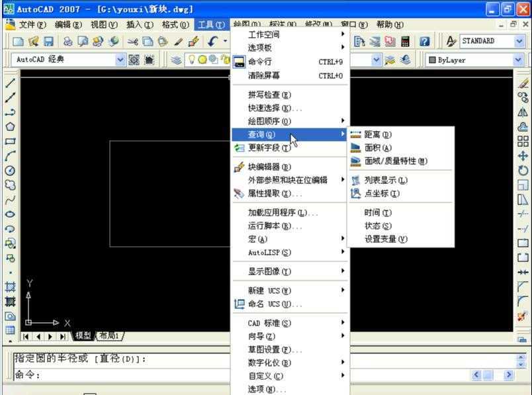Choose 时间 from the query submenu

pyautogui.click(x=401, y=213)
